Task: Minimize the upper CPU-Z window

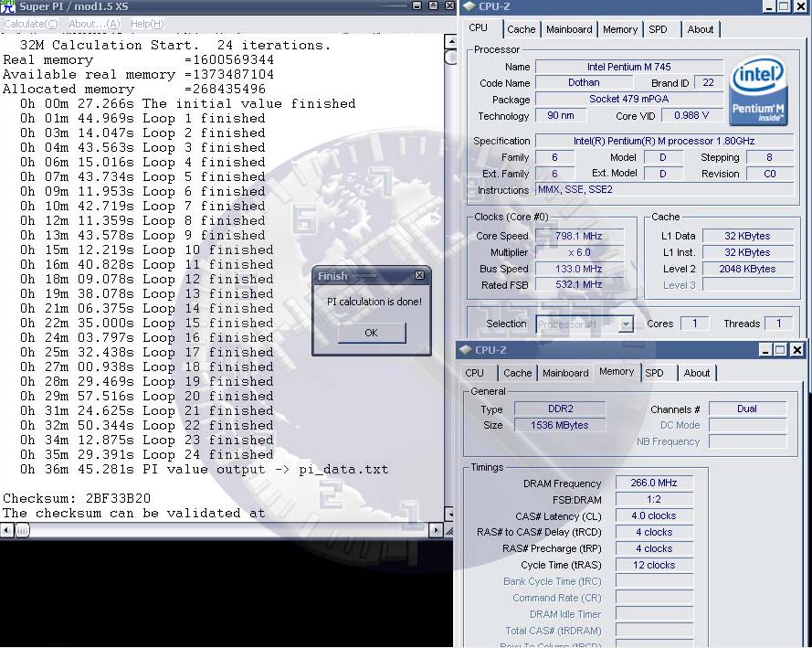Action: click(769, 6)
